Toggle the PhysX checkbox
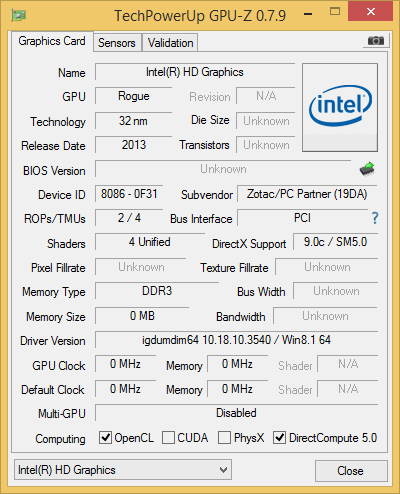The width and height of the screenshot is (400, 494). click(x=224, y=438)
